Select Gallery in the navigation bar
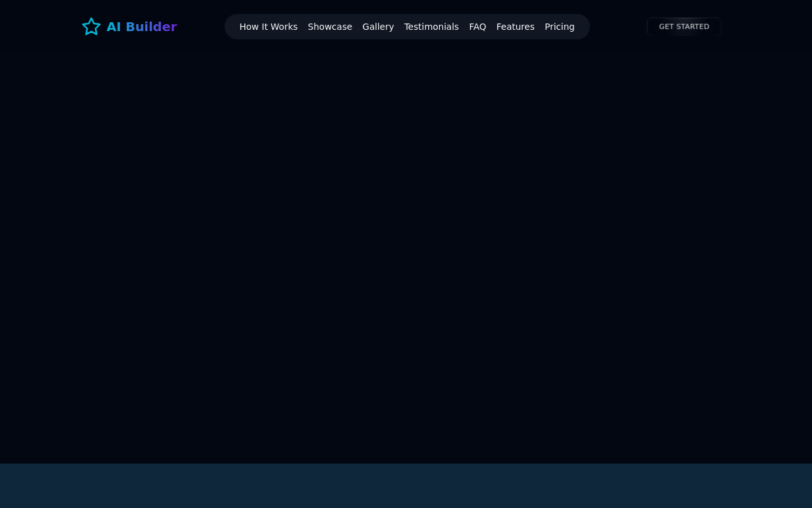The image size is (812, 508). click(378, 27)
